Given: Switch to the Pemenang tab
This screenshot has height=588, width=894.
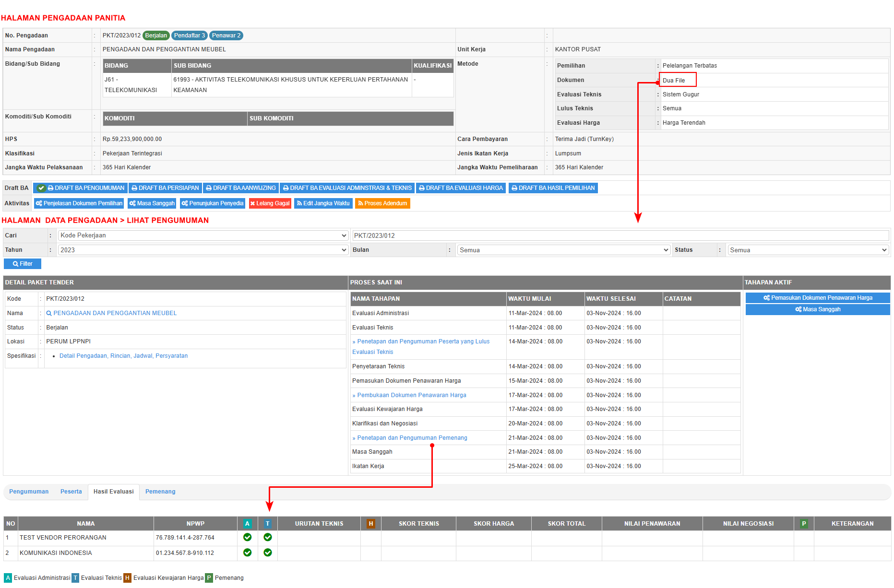Looking at the screenshot, I should 160,492.
